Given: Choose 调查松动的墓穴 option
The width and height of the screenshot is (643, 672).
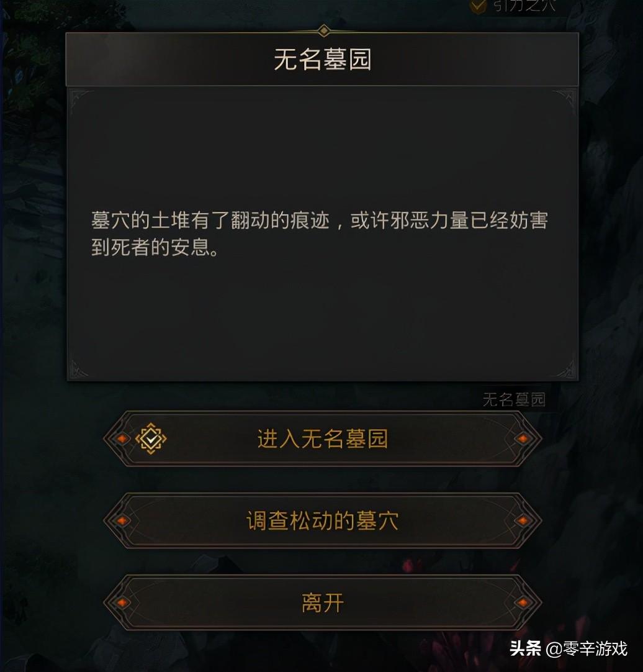Looking at the screenshot, I should [x=323, y=520].
